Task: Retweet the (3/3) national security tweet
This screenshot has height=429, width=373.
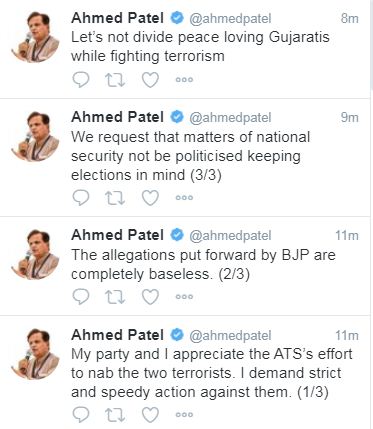Action: point(115,198)
